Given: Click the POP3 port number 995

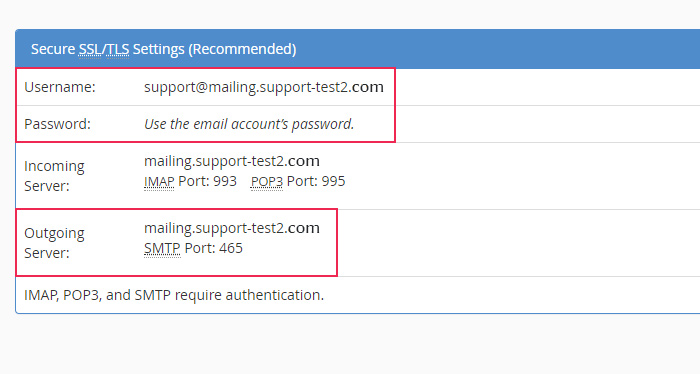Looking at the screenshot, I should (333, 181).
